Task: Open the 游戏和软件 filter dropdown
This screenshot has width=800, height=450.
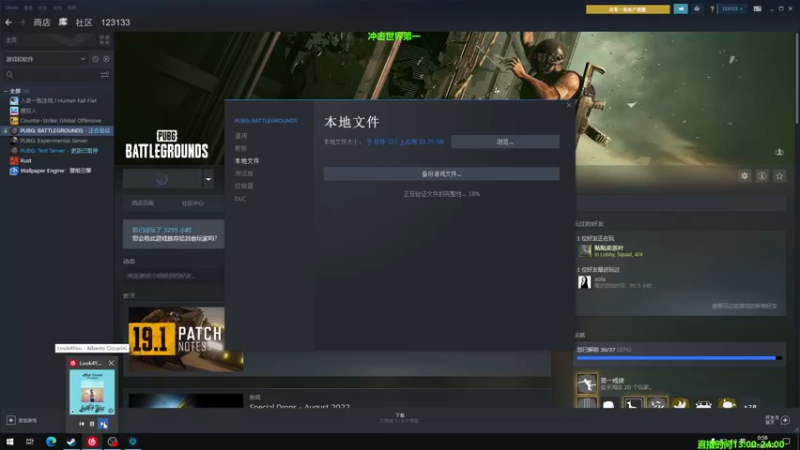Action: tap(45, 59)
